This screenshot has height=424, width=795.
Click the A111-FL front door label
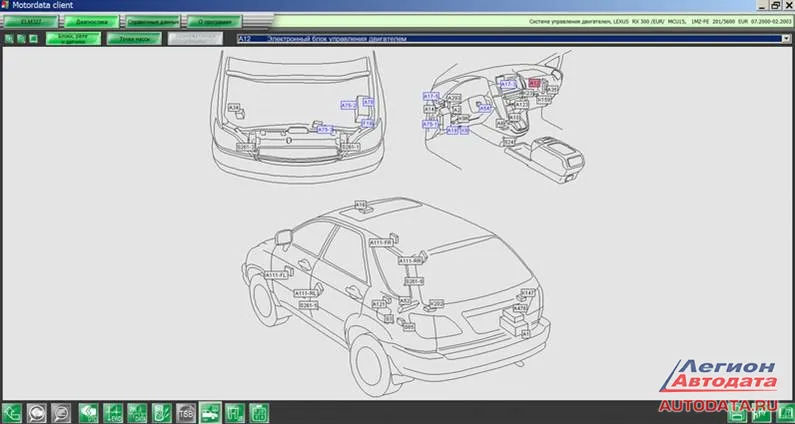tap(277, 275)
